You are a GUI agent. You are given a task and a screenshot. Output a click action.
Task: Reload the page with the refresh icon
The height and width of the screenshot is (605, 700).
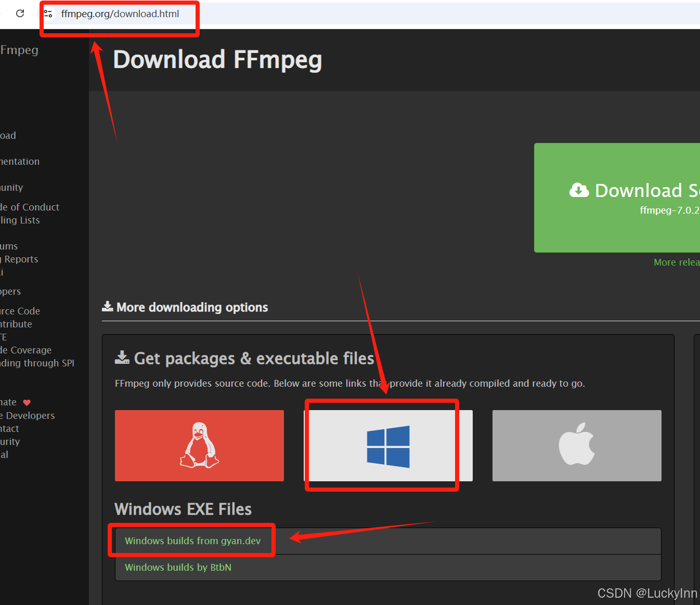20,14
